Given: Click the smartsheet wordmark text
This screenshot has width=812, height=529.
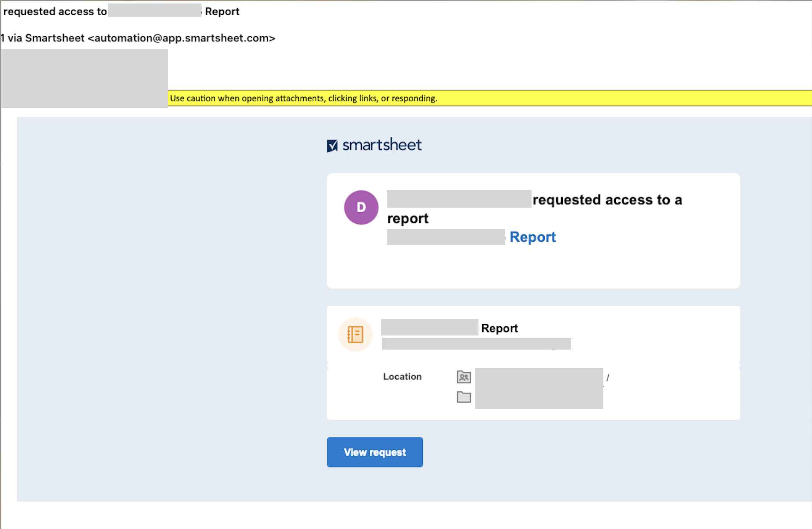Looking at the screenshot, I should click(382, 145).
